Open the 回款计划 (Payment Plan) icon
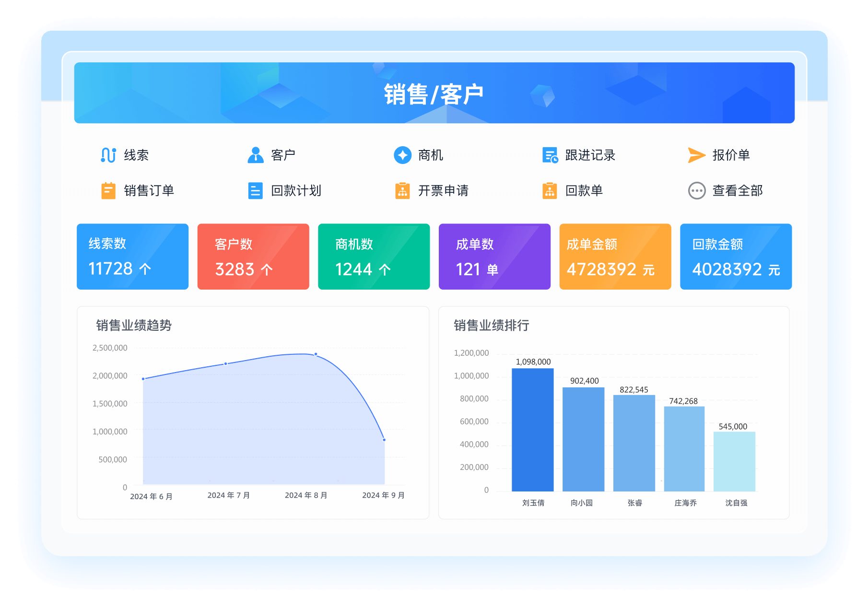This screenshot has width=868, height=607. [255, 190]
